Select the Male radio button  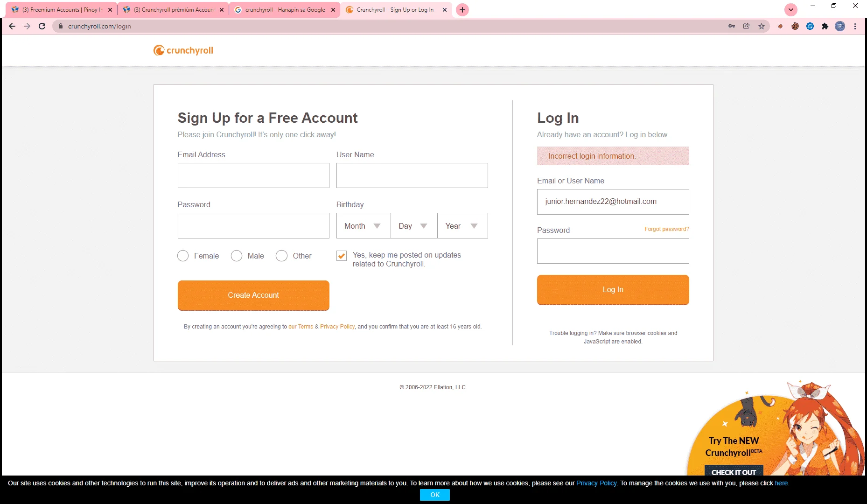click(x=237, y=256)
